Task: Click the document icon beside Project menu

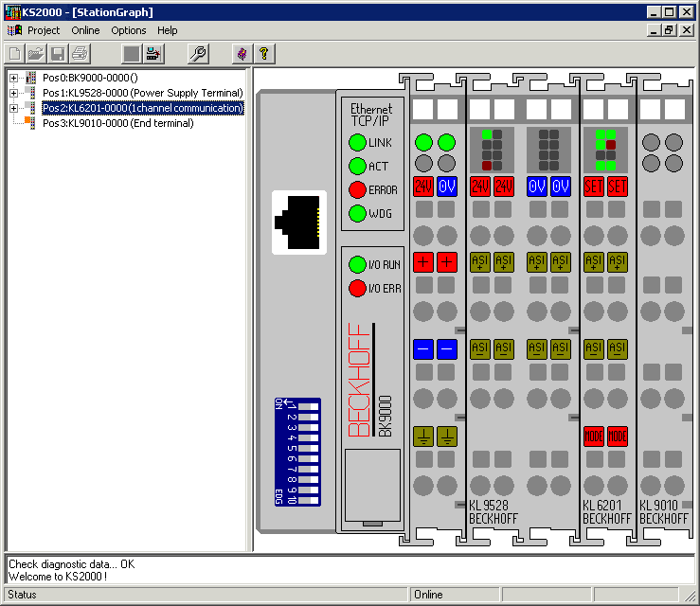Action: [x=15, y=30]
